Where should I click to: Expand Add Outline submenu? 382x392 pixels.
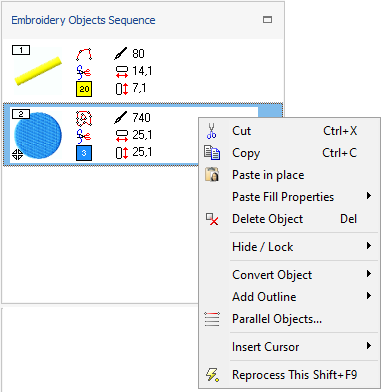289,297
